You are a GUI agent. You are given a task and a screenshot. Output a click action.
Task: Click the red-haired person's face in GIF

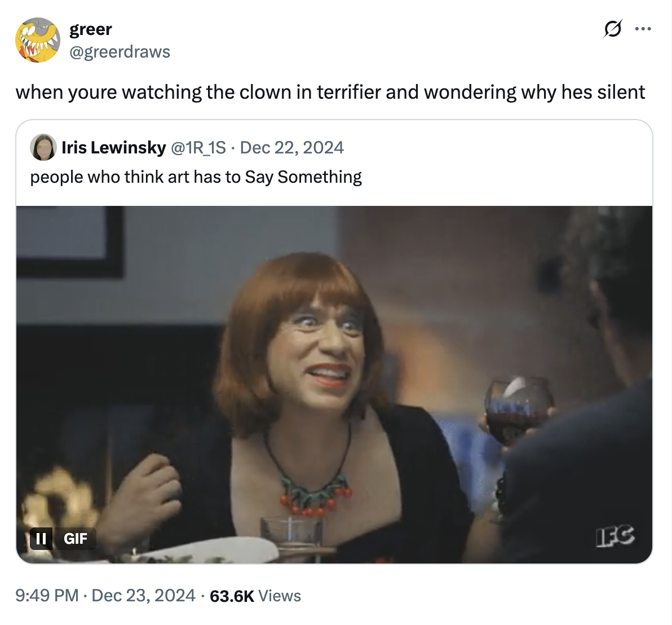(x=320, y=350)
